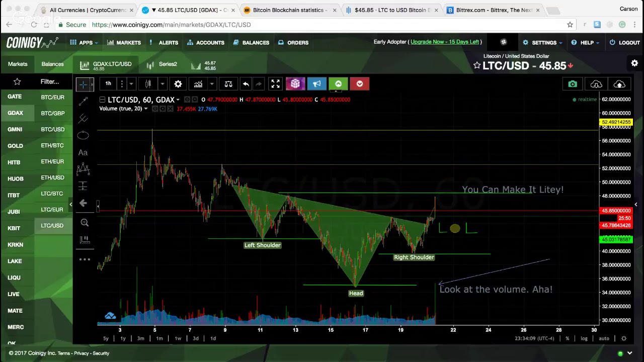Image resolution: width=644 pixels, height=362 pixels.
Task: Select the zoom in magnifier tool
Action: 85,223
